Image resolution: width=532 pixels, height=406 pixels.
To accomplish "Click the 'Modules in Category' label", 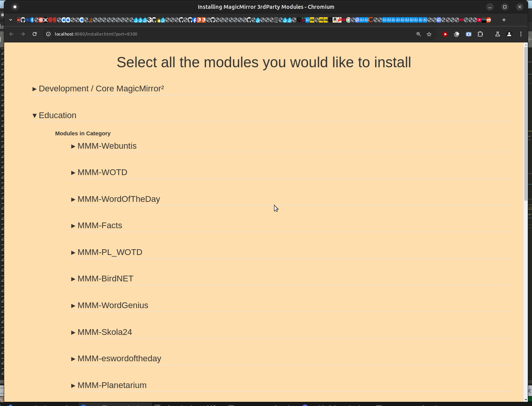I will pyautogui.click(x=83, y=133).
